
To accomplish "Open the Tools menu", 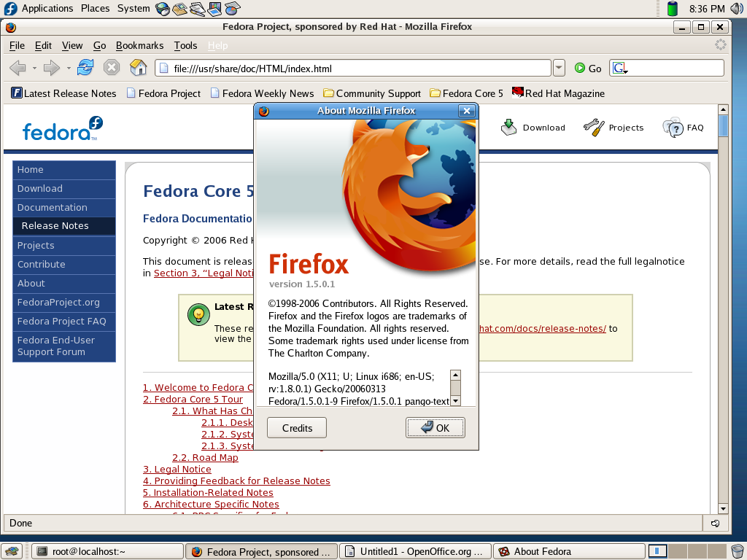I will coord(185,46).
